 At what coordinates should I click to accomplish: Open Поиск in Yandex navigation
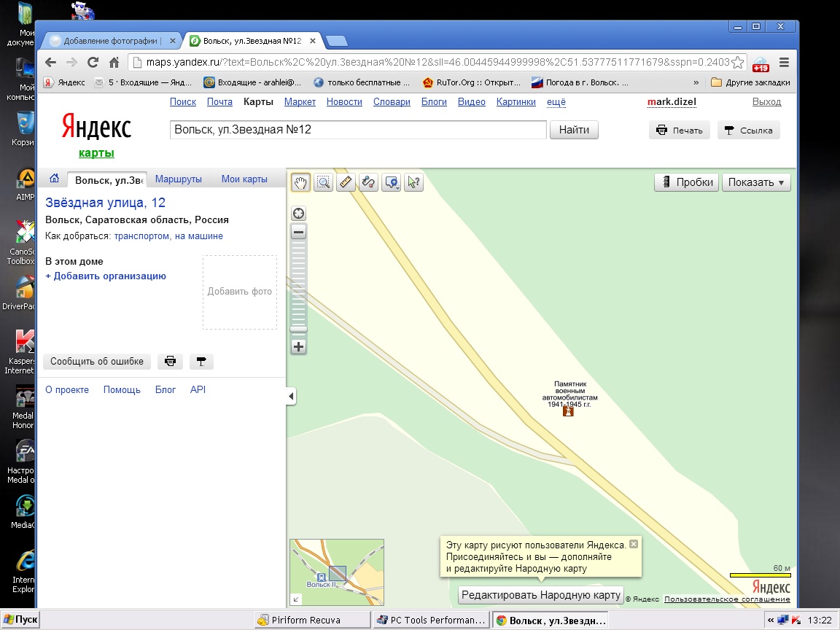183,102
